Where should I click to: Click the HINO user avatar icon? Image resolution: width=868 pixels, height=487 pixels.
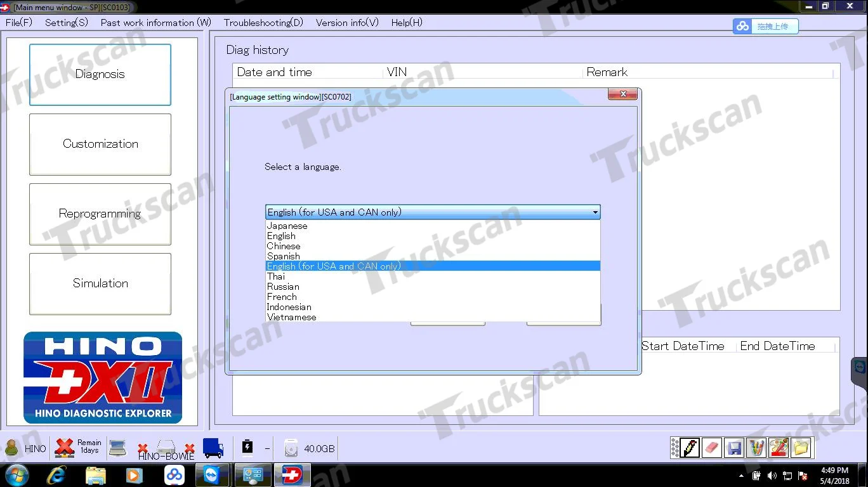tap(11, 448)
